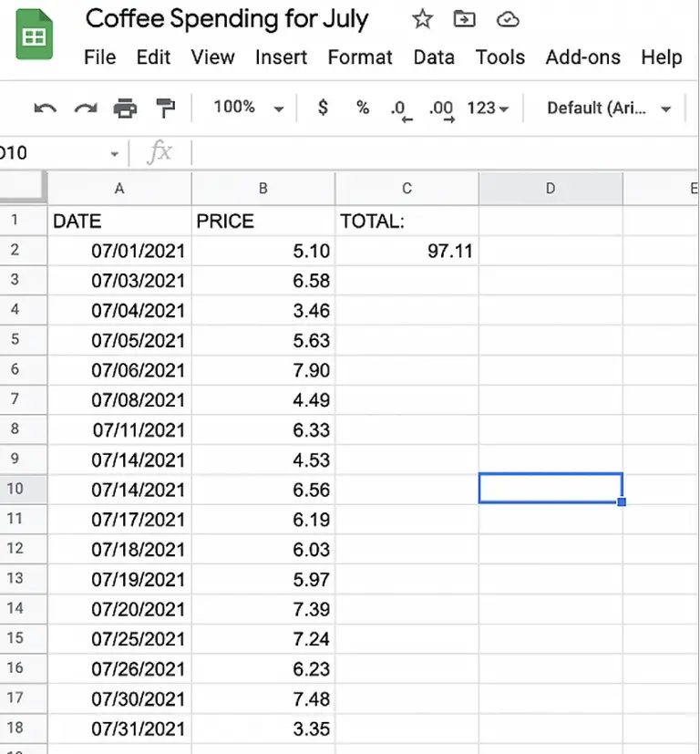The width and height of the screenshot is (700, 754).
Task: Increase decimal places icon
Action: (x=440, y=107)
